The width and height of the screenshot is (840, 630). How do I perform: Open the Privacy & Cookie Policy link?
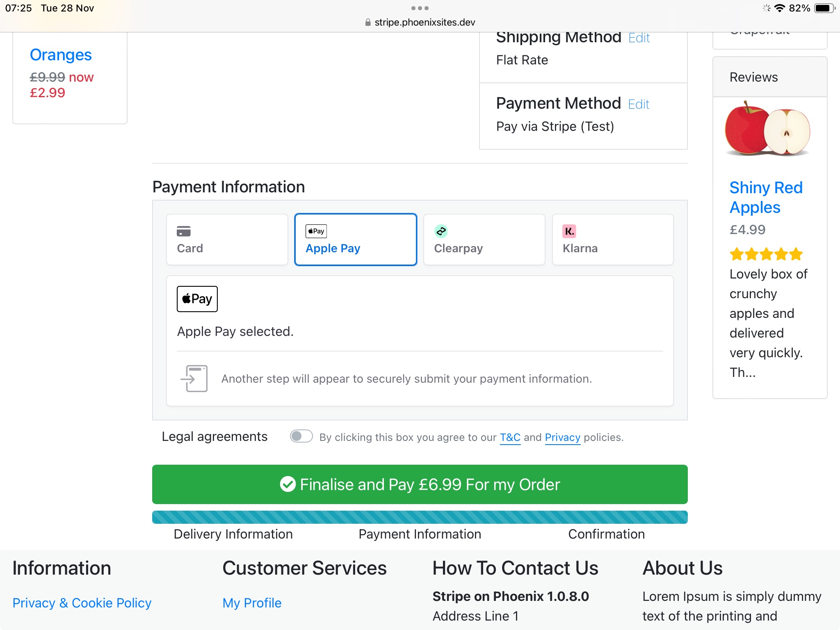click(82, 603)
